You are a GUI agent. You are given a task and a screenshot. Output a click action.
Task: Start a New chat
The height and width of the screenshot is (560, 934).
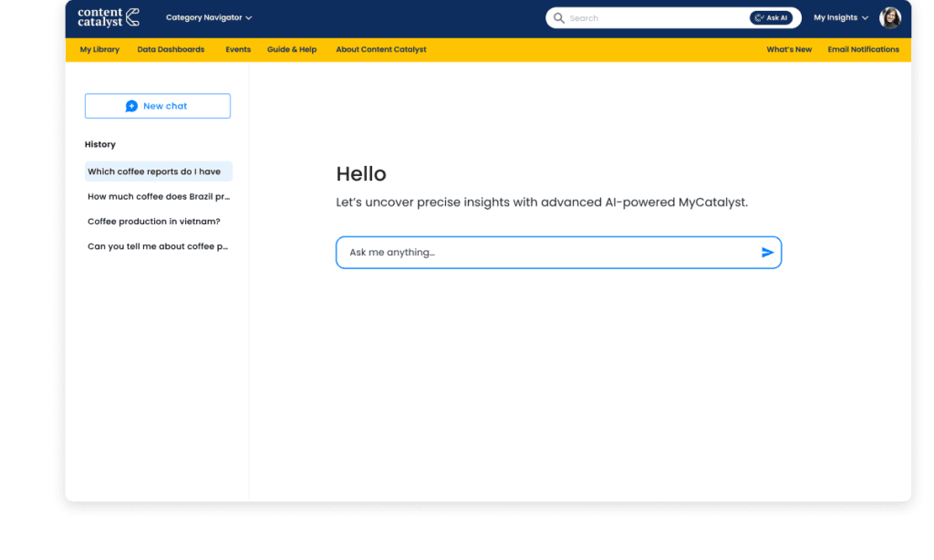point(157,106)
